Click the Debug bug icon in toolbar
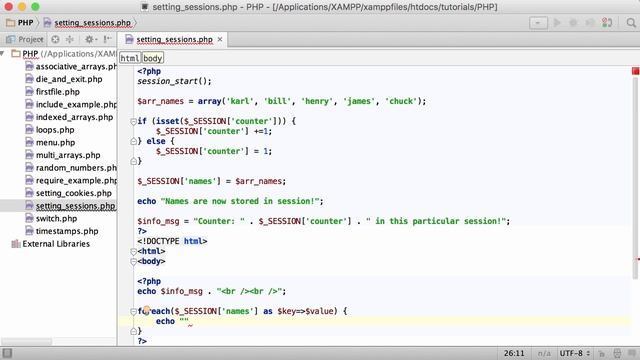Image resolution: width=640 pixels, height=360 pixels. 573,23
